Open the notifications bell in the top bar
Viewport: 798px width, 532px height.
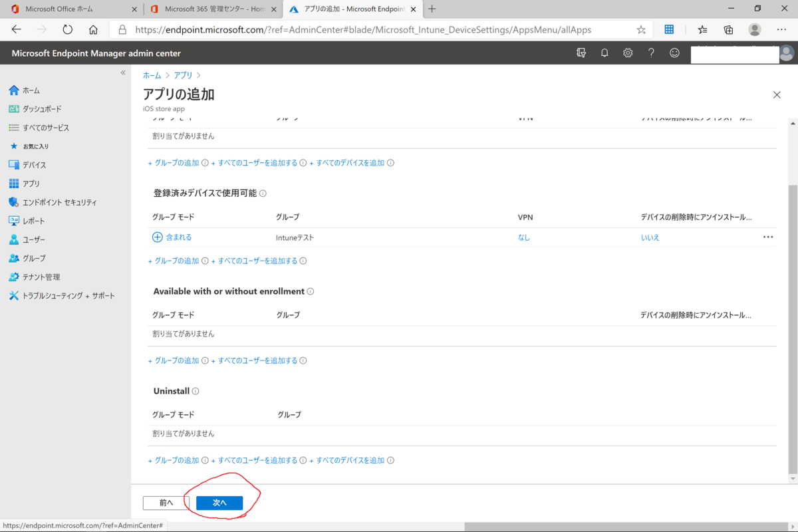[604, 53]
